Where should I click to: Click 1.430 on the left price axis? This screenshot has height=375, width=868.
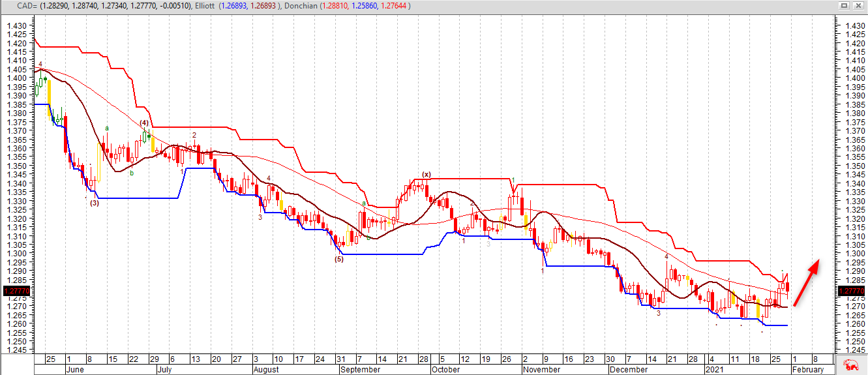tap(16, 25)
